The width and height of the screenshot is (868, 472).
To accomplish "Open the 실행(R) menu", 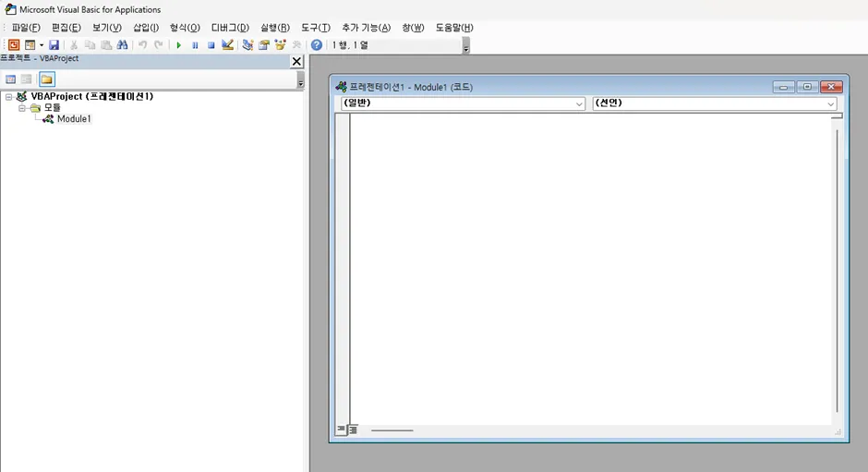I will 275,28.
